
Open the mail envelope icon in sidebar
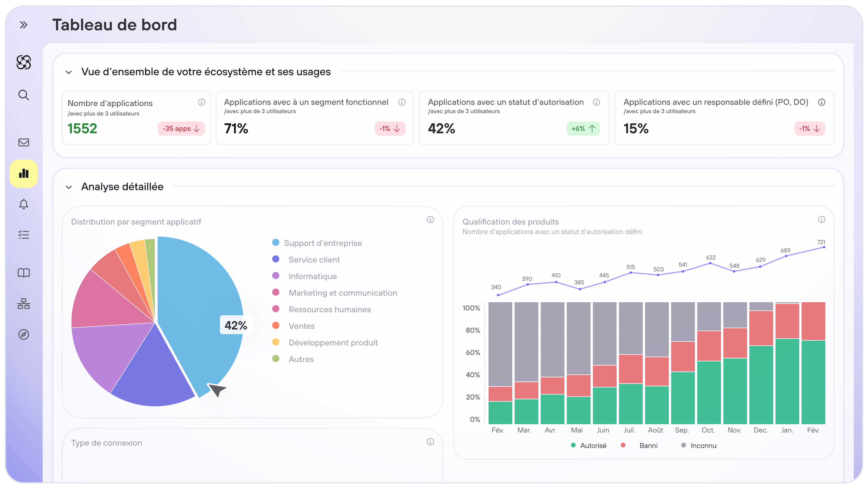tap(23, 143)
